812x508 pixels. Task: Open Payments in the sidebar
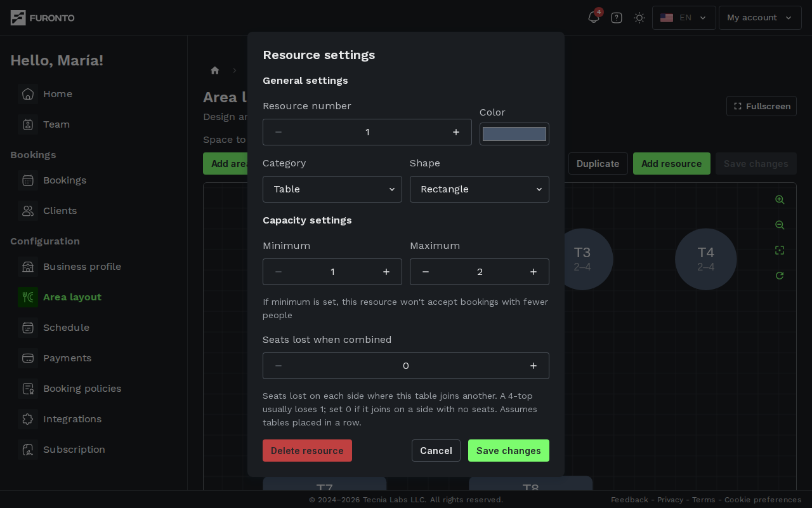pyautogui.click(x=67, y=358)
